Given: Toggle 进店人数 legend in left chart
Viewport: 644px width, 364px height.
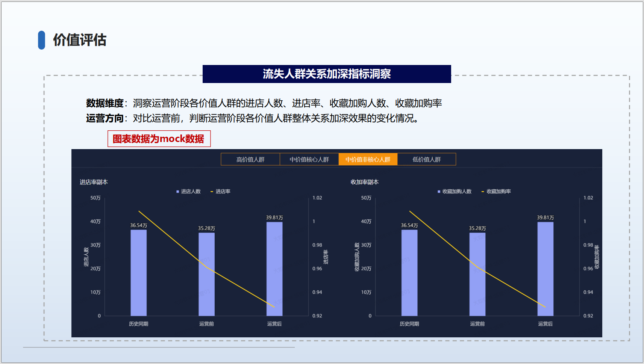Looking at the screenshot, I should pos(188,192).
